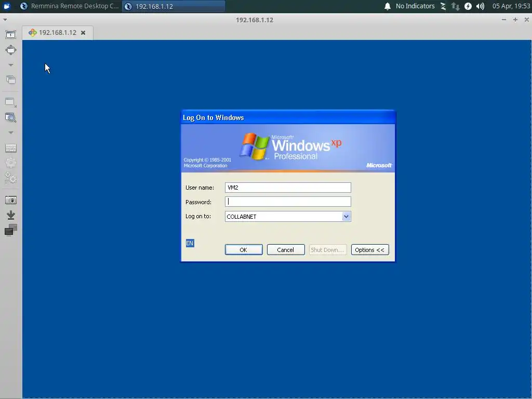532x399 pixels.
Task: Confirm logon with OK button
Action: pos(244,250)
